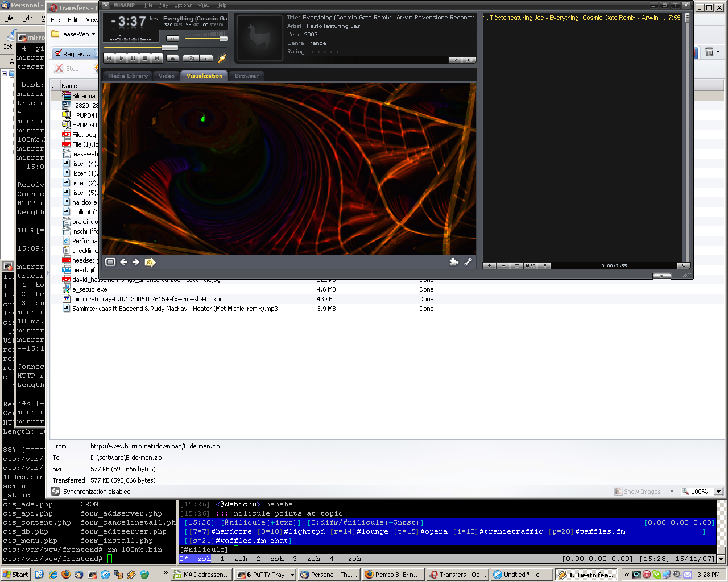728x582 pixels.
Task: Click the Winamp lightning bolt icon
Action: pos(222,58)
